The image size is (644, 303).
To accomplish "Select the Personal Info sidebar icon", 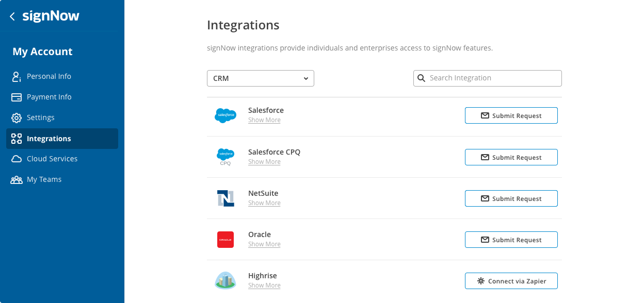I will click(16, 76).
